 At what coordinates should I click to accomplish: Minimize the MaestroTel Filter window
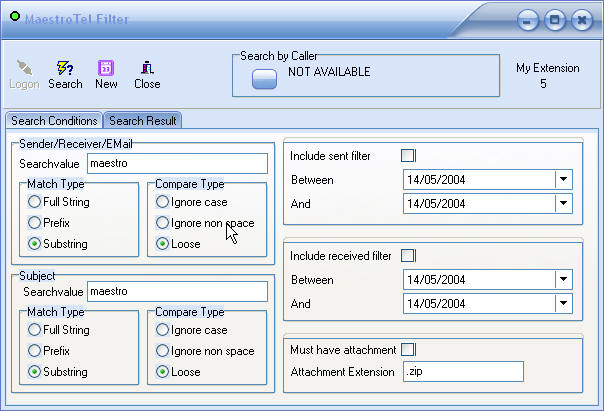coord(527,20)
